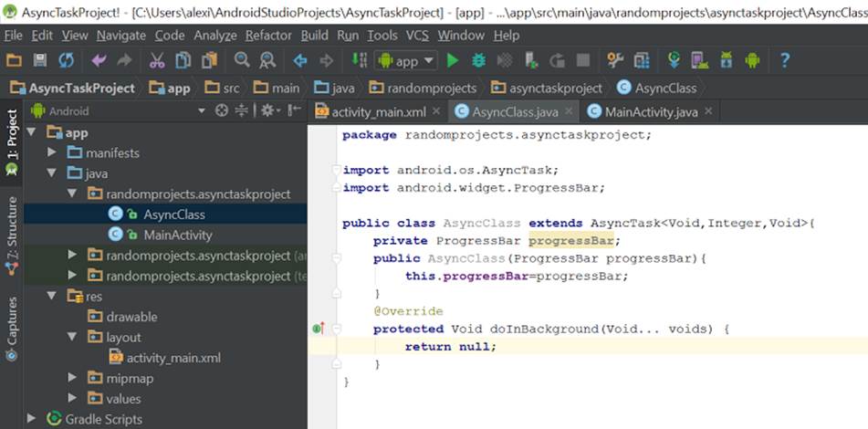Open the File menu
The image size is (868, 429).
(x=14, y=36)
